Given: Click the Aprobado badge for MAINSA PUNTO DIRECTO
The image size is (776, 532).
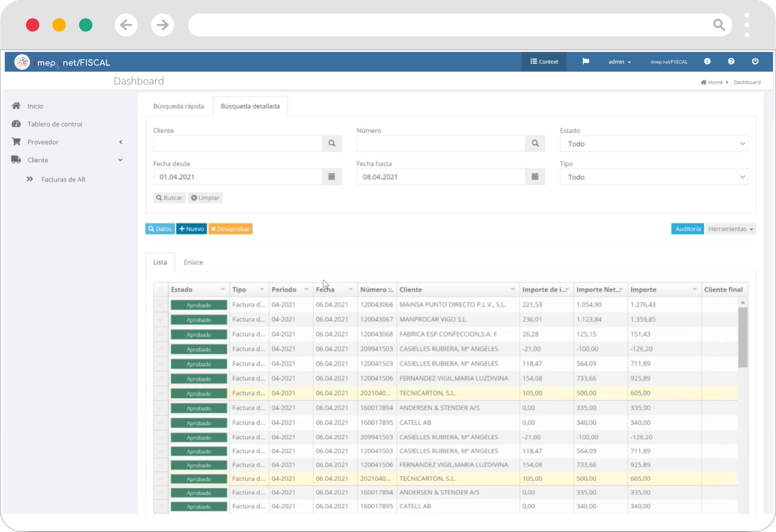Looking at the screenshot, I should point(199,305).
